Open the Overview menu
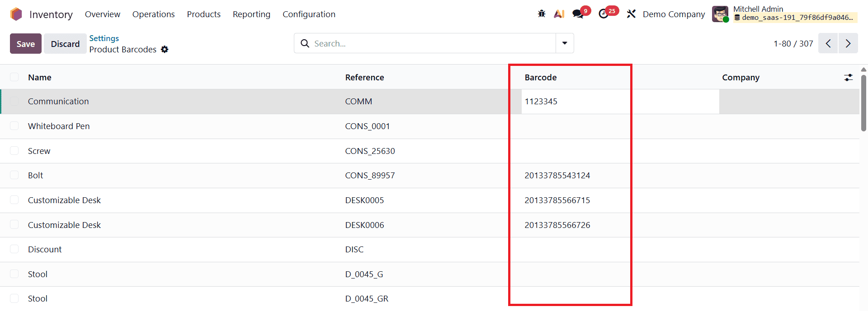Image resolution: width=868 pixels, height=311 pixels. point(103,14)
